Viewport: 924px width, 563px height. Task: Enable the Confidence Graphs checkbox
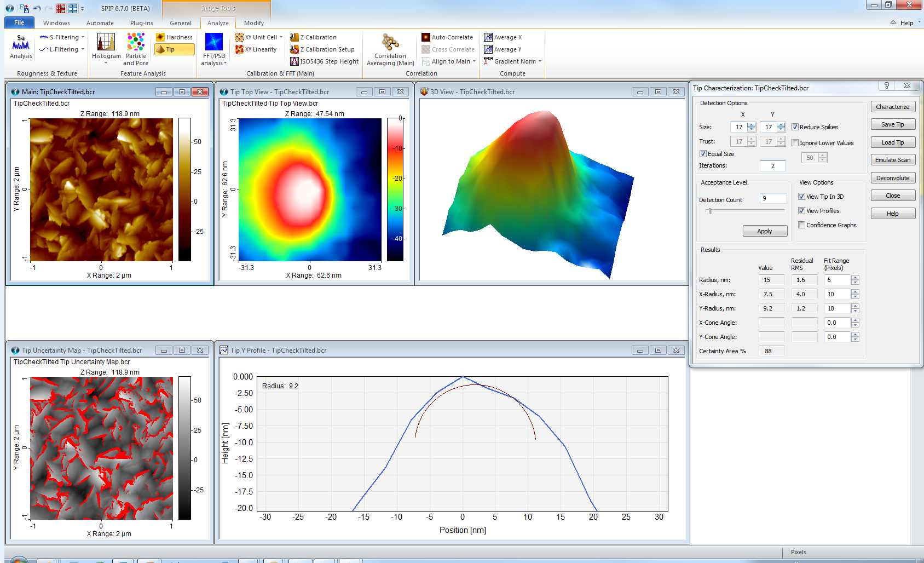801,225
